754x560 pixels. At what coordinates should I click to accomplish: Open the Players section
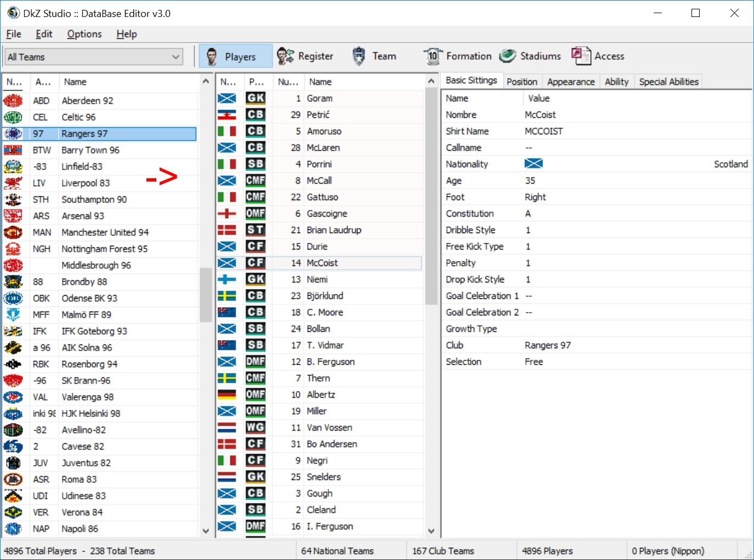pyautogui.click(x=236, y=56)
